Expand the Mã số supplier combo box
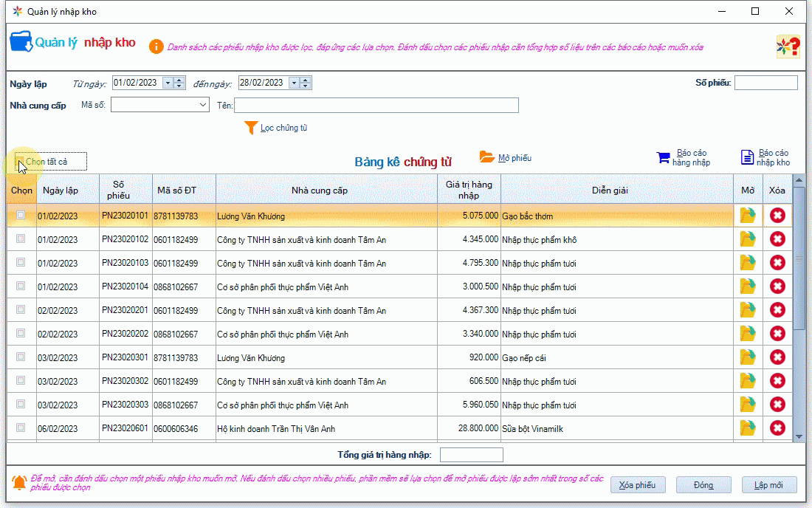This screenshot has height=508, width=812. tap(204, 106)
